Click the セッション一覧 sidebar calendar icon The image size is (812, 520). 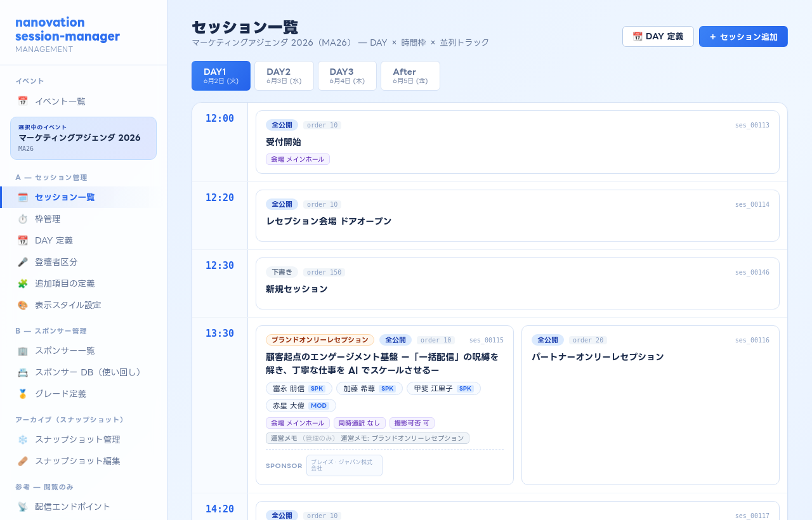click(23, 197)
